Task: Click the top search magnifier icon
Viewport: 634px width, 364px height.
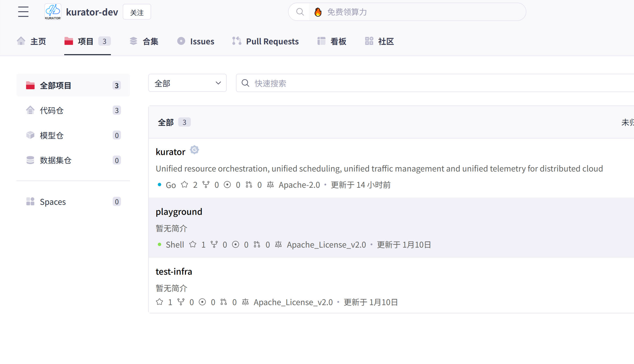Action: pos(300,12)
